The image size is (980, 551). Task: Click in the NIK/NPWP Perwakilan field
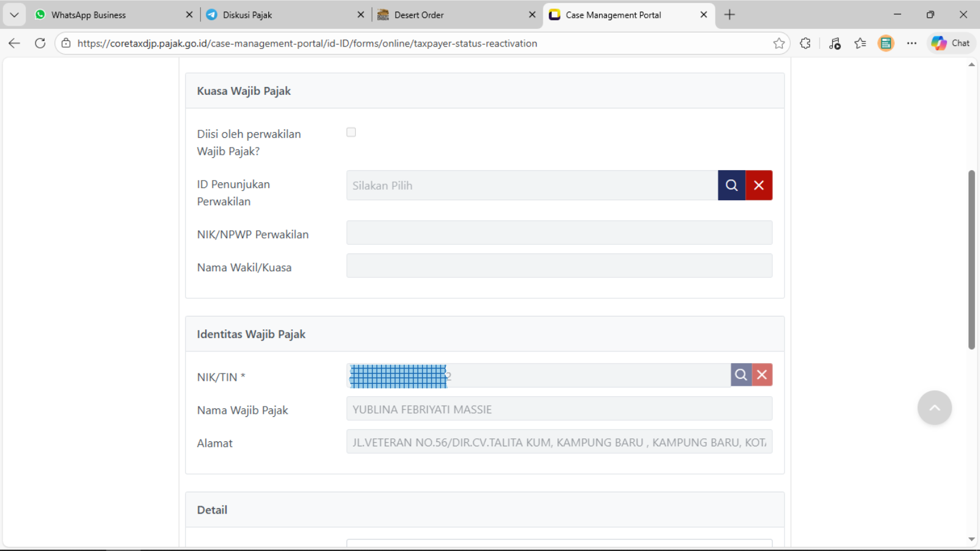click(x=559, y=233)
